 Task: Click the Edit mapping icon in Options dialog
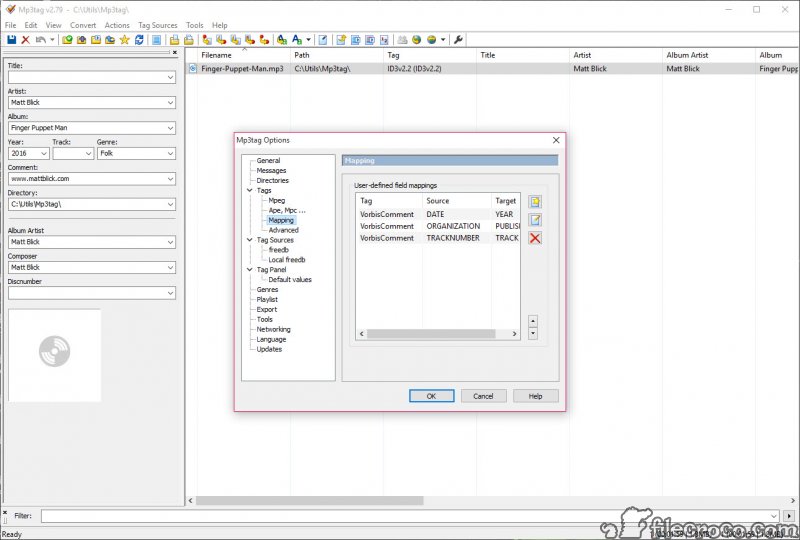tap(535, 220)
